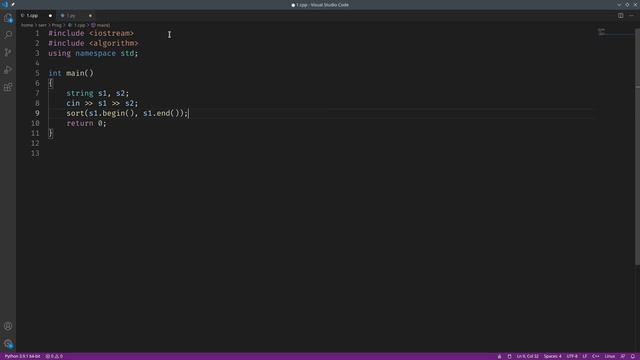Click the 'Prog' breadcrumb segment
The height and width of the screenshot is (360, 640).
[x=56, y=25]
